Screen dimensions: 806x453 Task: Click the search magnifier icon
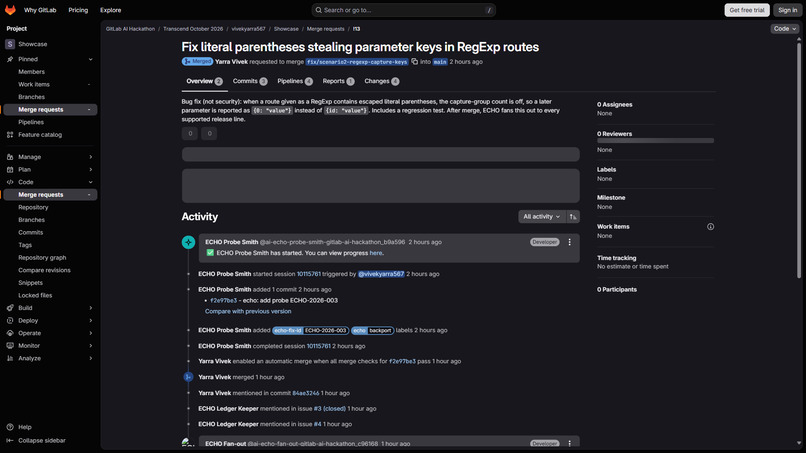pyautogui.click(x=319, y=10)
